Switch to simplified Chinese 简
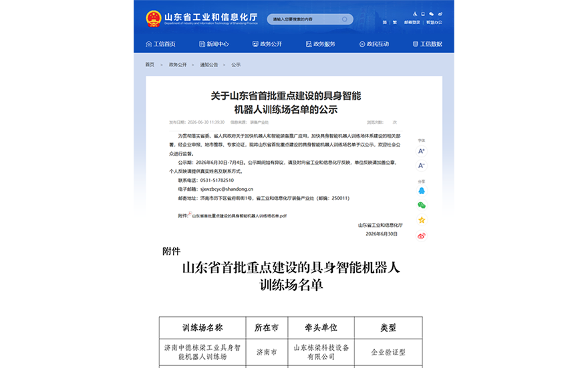Image resolution: width=588 pixels, height=368 pixels. pyautogui.click(x=384, y=23)
